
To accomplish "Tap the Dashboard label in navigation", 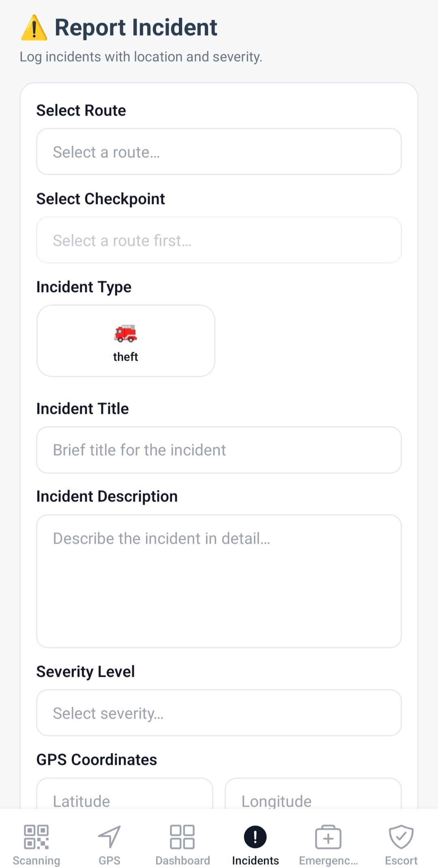I will pyautogui.click(x=182, y=860).
